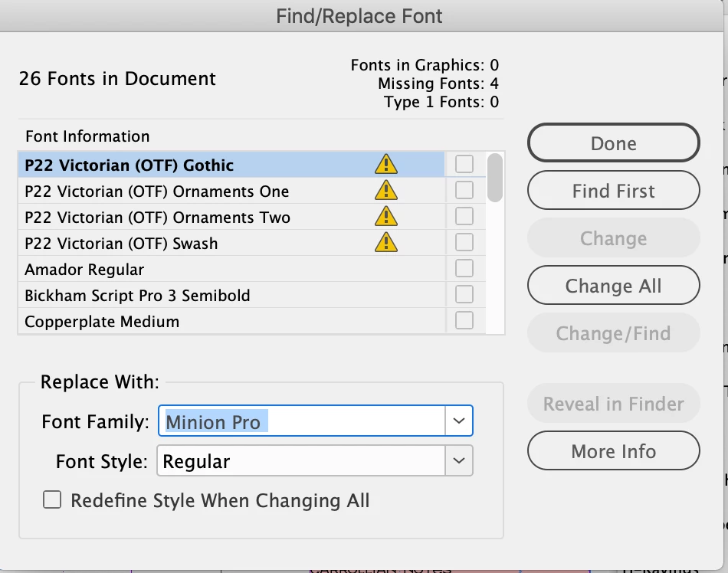Click the Font Information header label

87,136
